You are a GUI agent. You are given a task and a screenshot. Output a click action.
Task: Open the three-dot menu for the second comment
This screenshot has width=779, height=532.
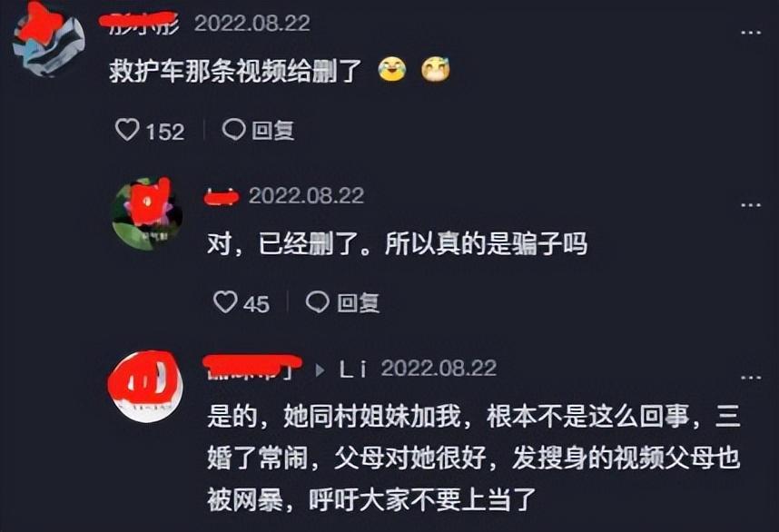[x=750, y=204]
